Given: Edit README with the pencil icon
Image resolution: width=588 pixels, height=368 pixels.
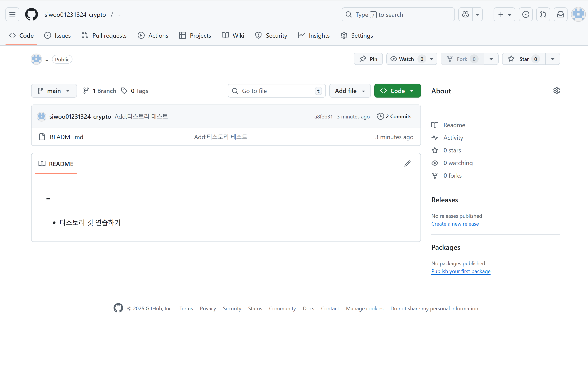Looking at the screenshot, I should click(x=407, y=164).
